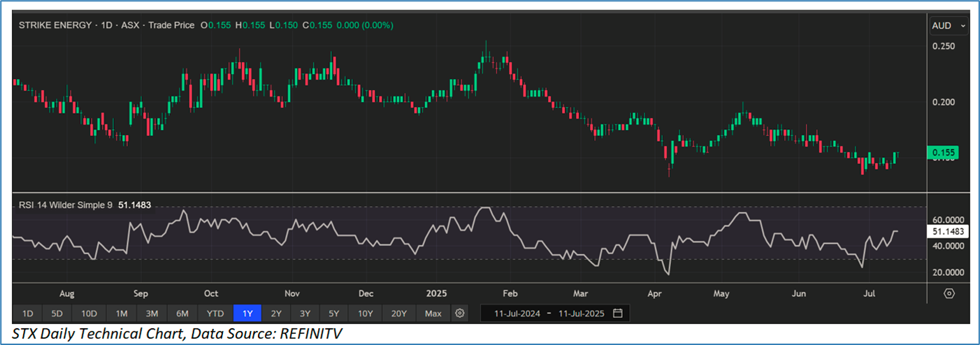Select the 1D time range
The width and height of the screenshot is (980, 345).
coord(28,313)
